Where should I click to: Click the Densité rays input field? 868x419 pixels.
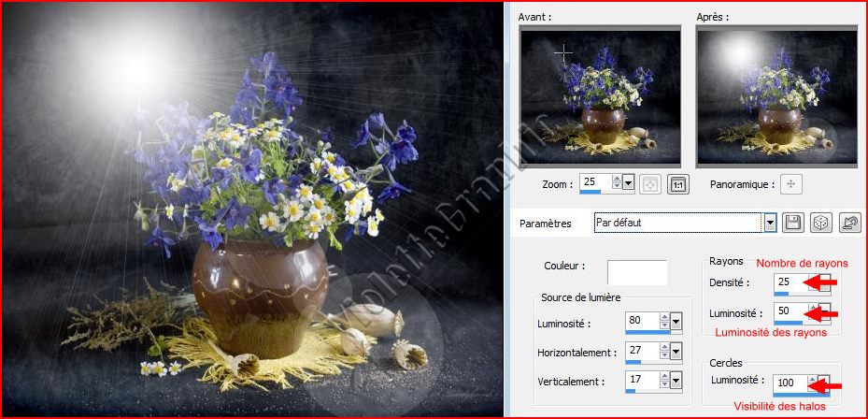tap(787, 282)
